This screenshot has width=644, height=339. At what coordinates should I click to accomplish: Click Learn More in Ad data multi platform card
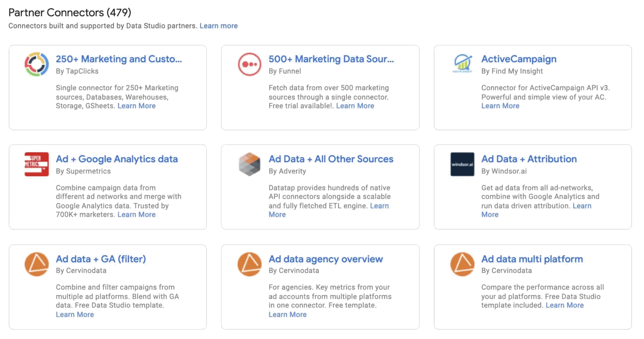coord(564,305)
